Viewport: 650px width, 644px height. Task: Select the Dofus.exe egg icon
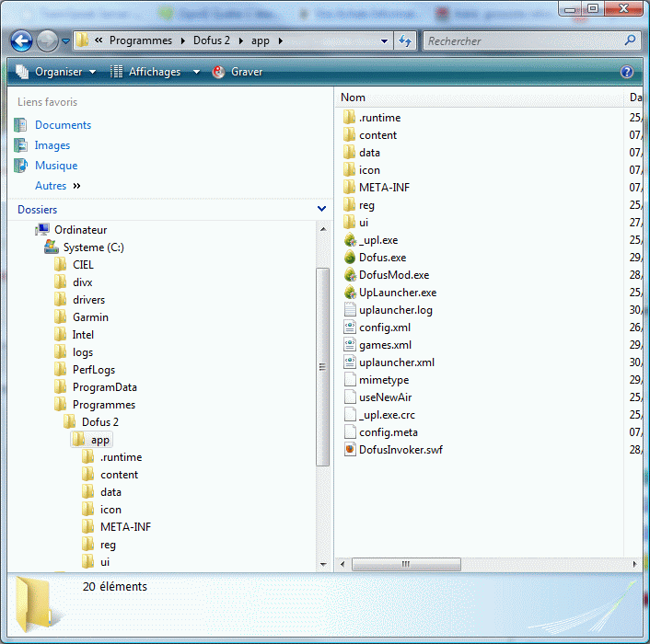[x=350, y=258]
